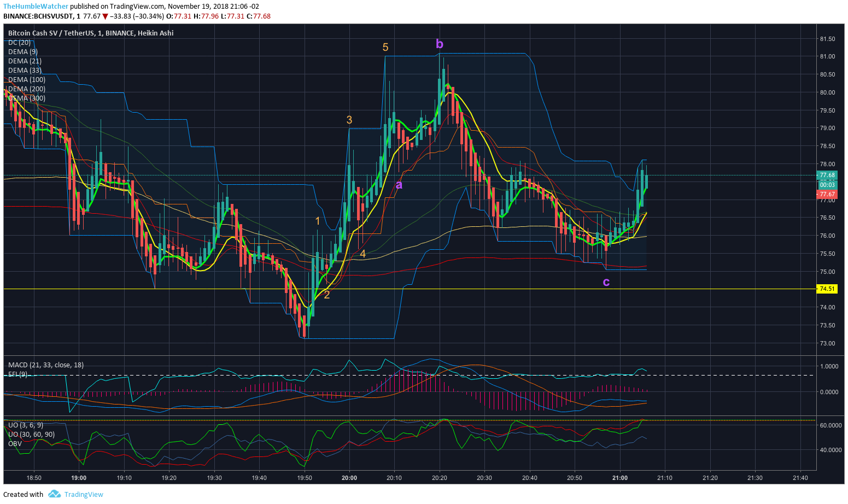848x504 pixels.
Task: Select the O:77.31 open value in header
Action: point(179,16)
